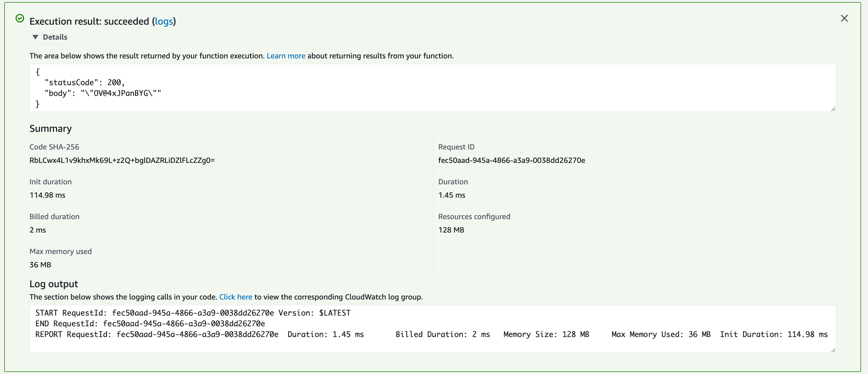Collapse the Details disclosure triangle
This screenshot has width=868, height=374.
point(35,37)
